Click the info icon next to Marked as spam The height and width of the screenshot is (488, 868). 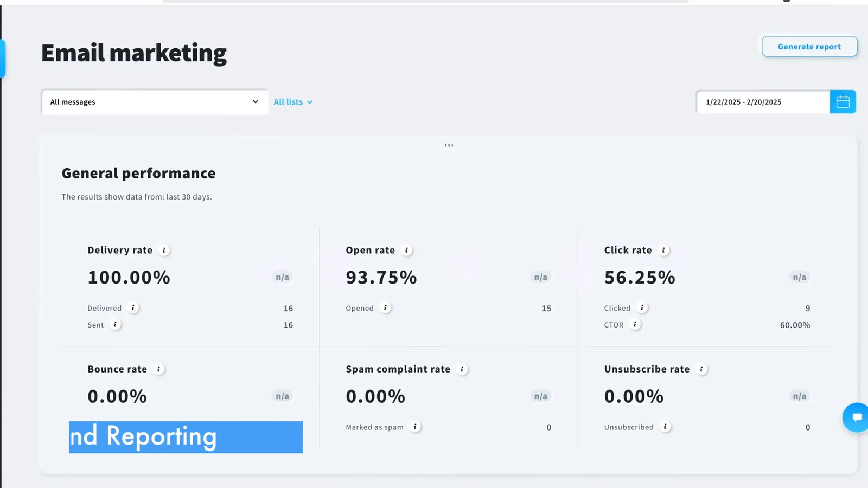(415, 427)
